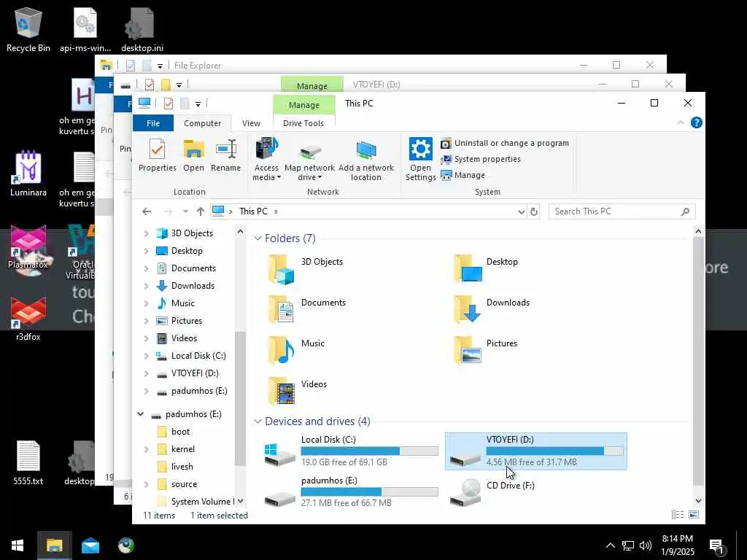Image resolution: width=747 pixels, height=560 pixels.
Task: Click the Properties icon in the ribbon
Action: [x=158, y=155]
